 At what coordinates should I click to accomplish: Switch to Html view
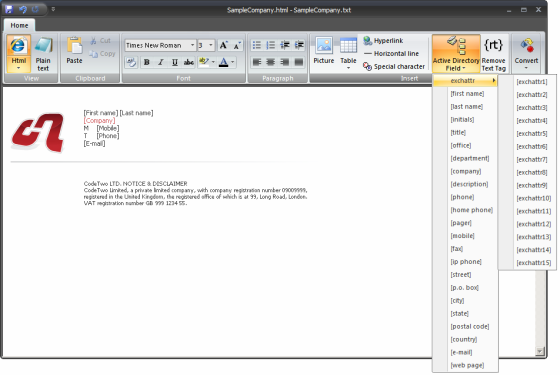(x=19, y=54)
